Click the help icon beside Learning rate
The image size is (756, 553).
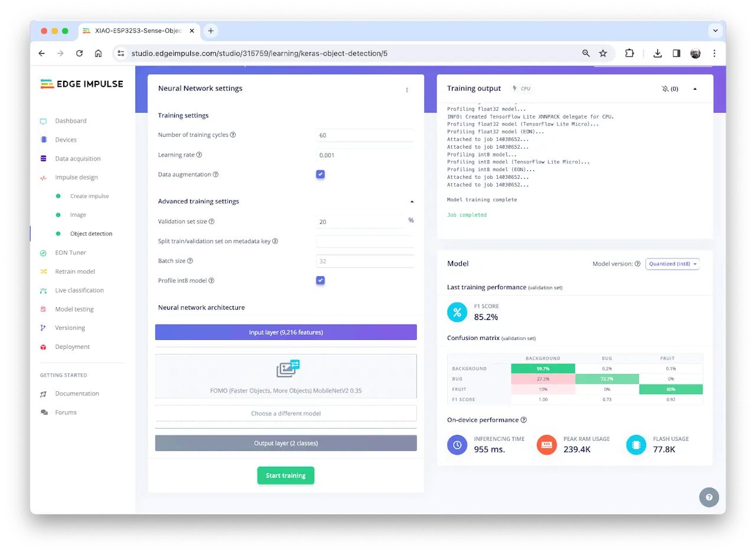(199, 155)
